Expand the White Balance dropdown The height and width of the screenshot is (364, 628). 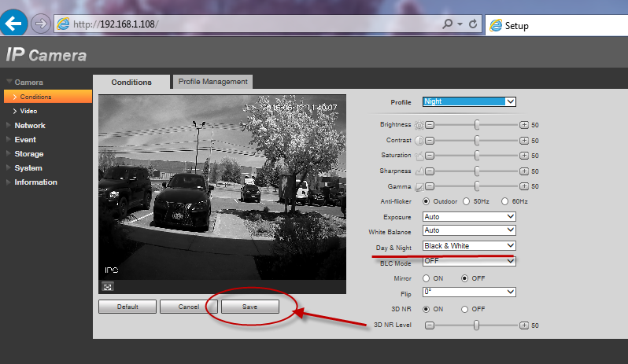(x=469, y=231)
